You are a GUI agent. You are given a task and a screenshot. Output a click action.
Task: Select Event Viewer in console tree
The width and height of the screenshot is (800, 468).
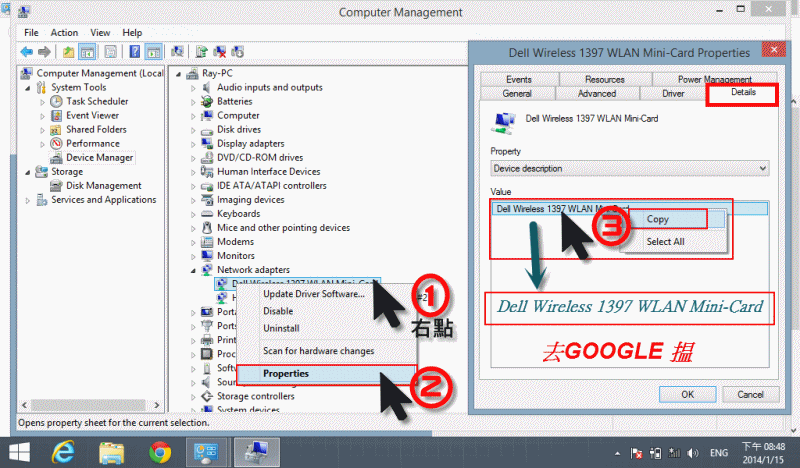point(92,115)
